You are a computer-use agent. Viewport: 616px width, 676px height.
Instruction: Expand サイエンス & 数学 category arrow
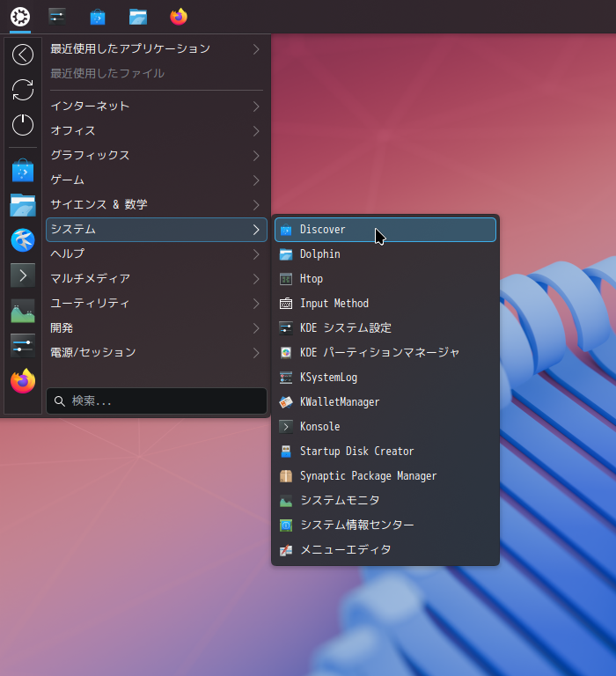[256, 205]
